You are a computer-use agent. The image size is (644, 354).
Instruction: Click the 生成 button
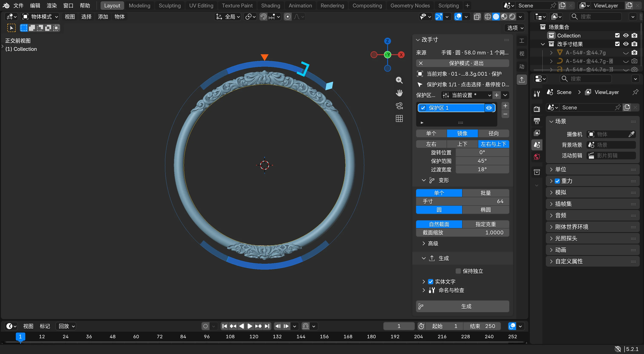click(463, 306)
